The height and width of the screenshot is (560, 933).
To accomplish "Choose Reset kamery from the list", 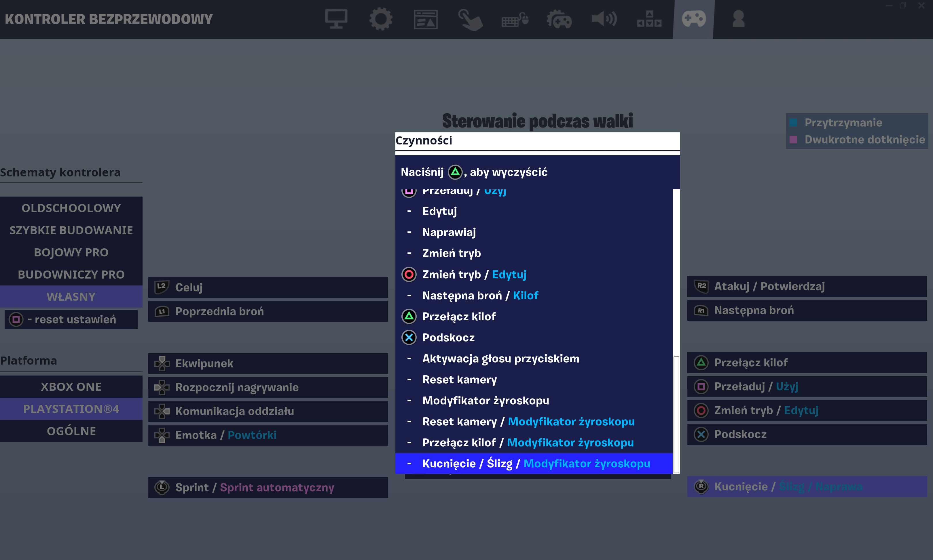I will click(x=534, y=380).
